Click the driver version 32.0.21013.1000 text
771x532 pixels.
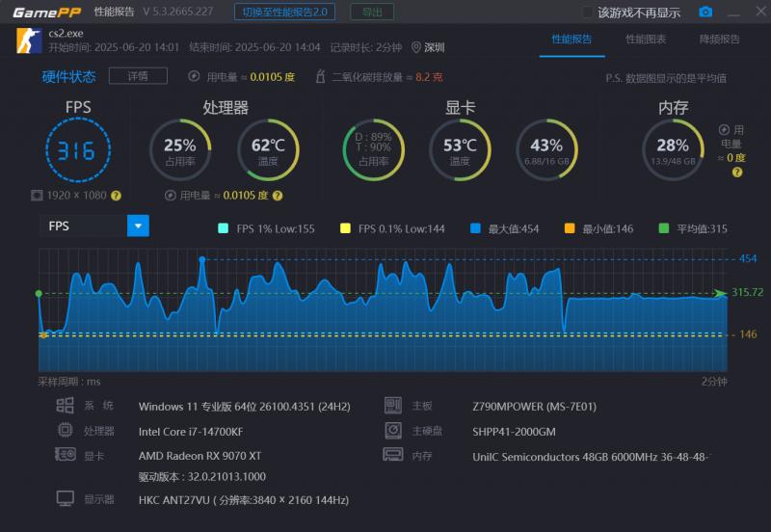[x=202, y=476]
